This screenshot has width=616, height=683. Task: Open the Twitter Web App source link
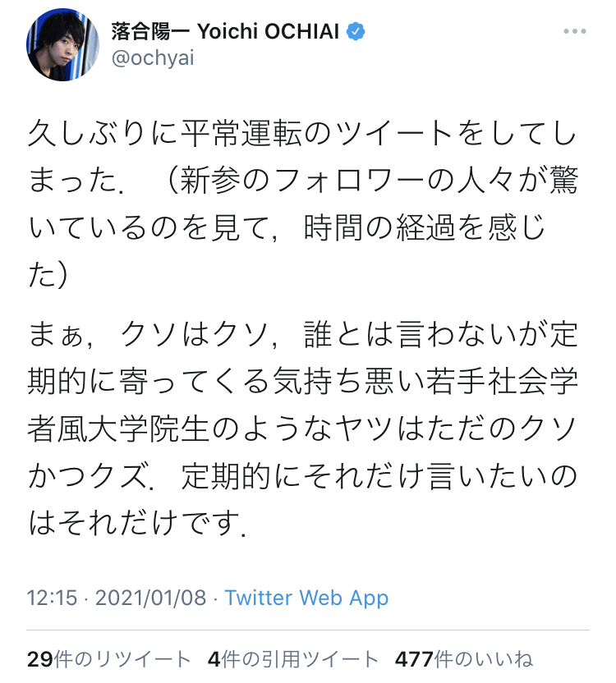tap(306, 597)
